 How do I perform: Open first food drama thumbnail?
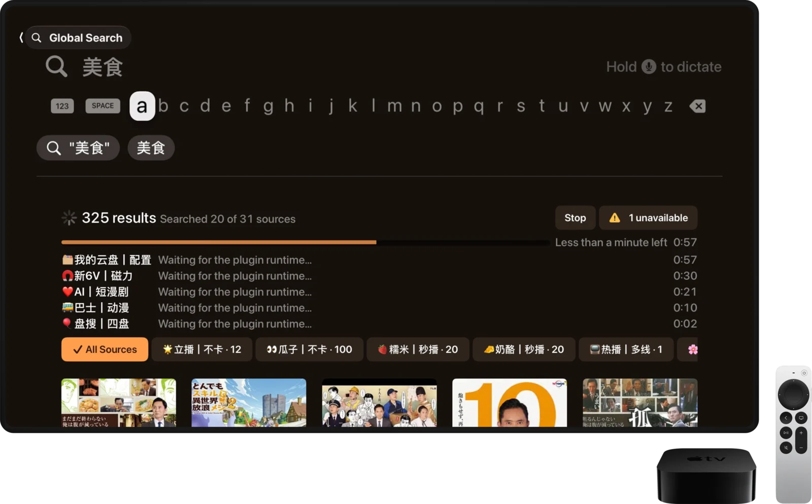tap(119, 403)
